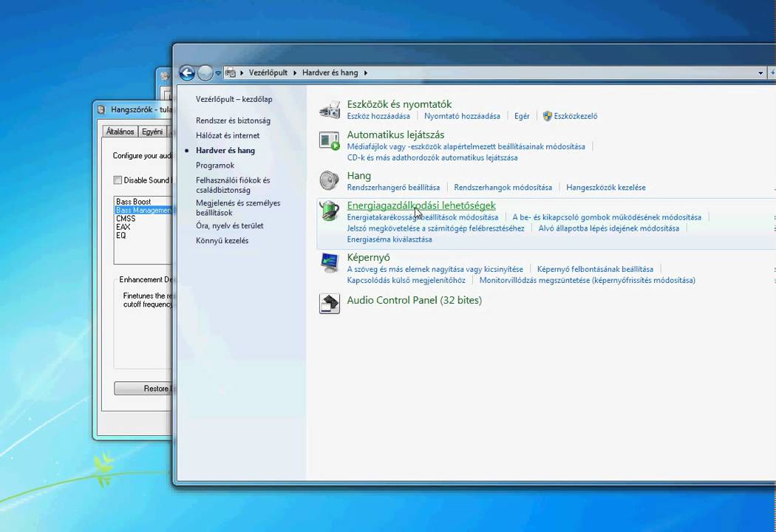The height and width of the screenshot is (532, 776).
Task: Click the Control Panel icon in address bar
Action: pyautogui.click(x=230, y=73)
